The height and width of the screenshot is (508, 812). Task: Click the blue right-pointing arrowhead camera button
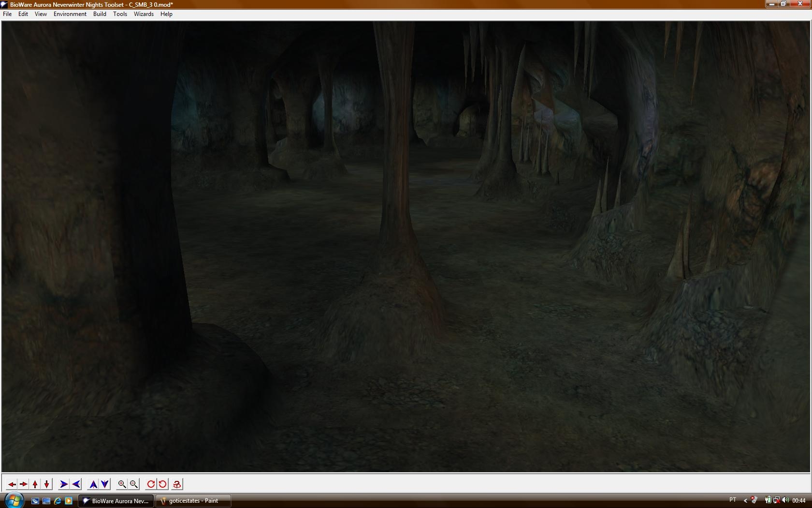(63, 484)
